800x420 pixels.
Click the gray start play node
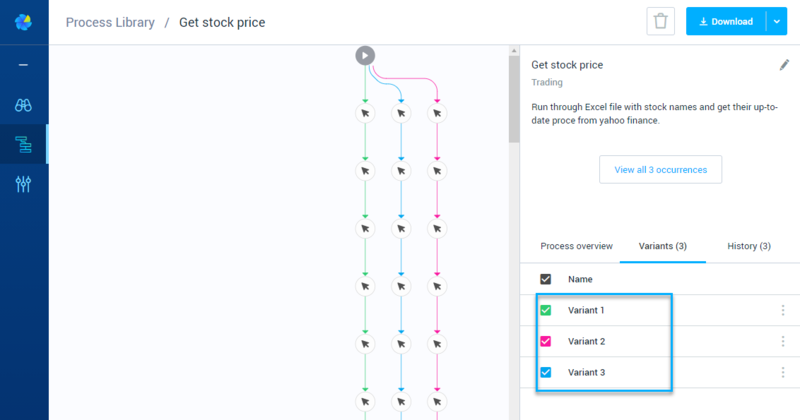click(365, 56)
